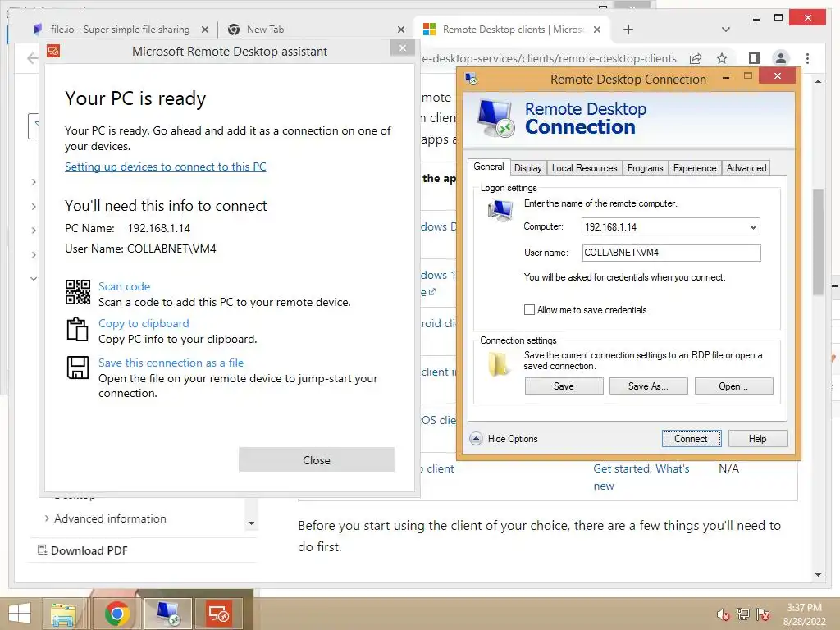Image resolution: width=840 pixels, height=630 pixels.
Task: Click the Copy to clipboard link
Action: [144, 323]
